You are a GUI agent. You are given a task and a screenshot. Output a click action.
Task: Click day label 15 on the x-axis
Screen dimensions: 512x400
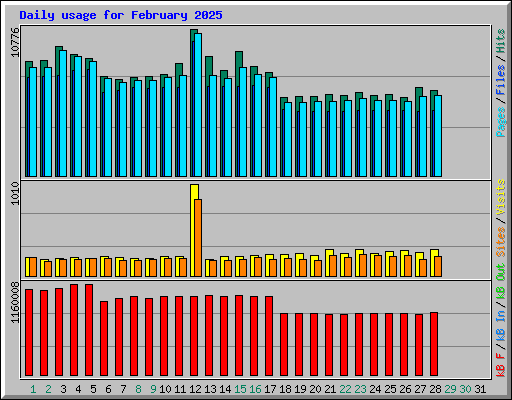240,389
